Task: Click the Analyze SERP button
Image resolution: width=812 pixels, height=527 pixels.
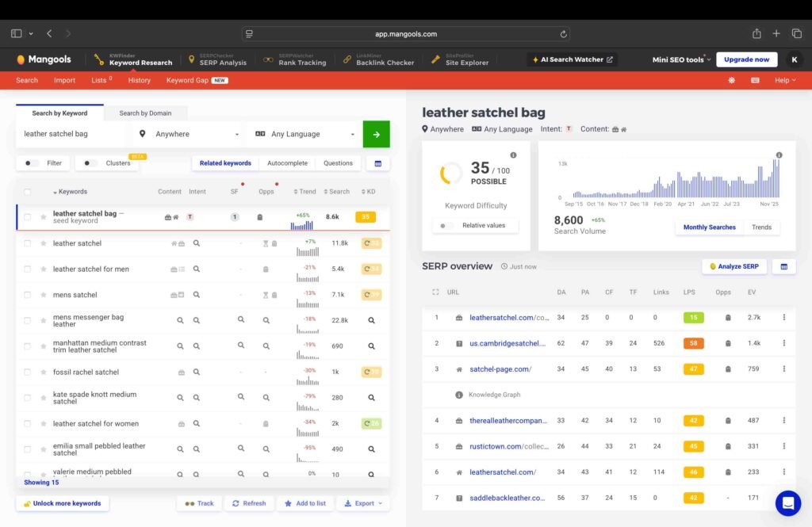Action: pos(733,266)
